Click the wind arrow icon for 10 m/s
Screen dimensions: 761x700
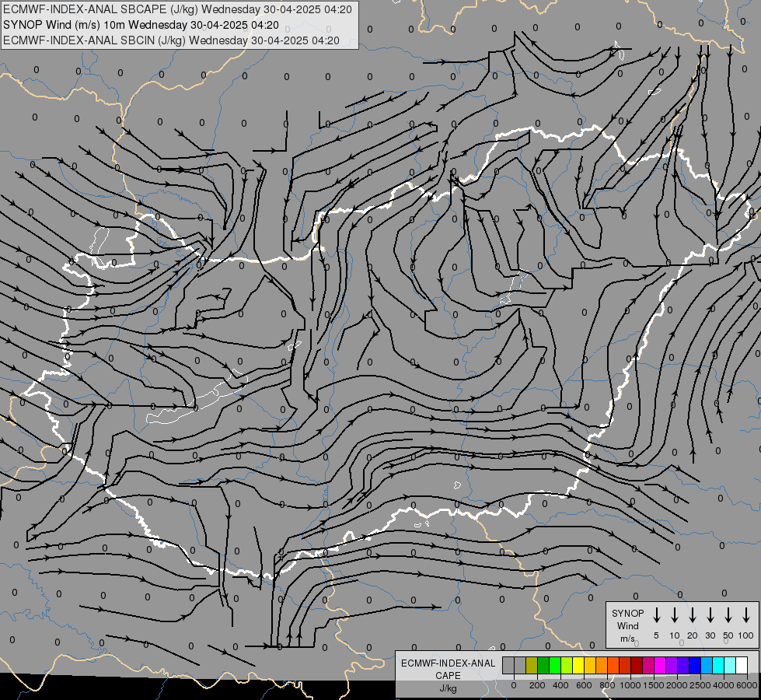click(x=675, y=615)
